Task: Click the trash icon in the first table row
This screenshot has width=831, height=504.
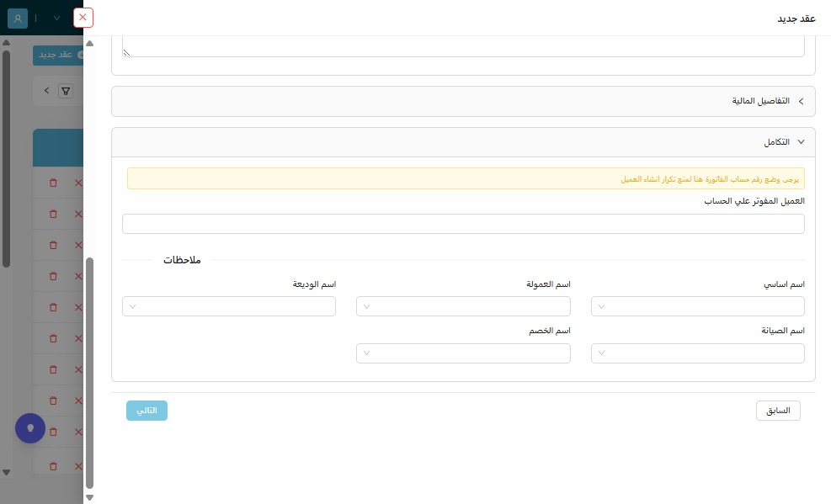Action: pos(53,183)
